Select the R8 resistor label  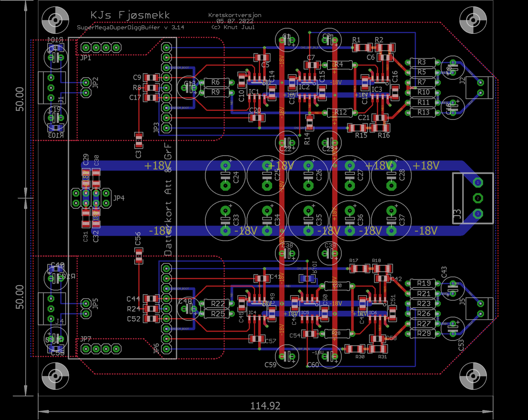pyautogui.click(x=137, y=88)
